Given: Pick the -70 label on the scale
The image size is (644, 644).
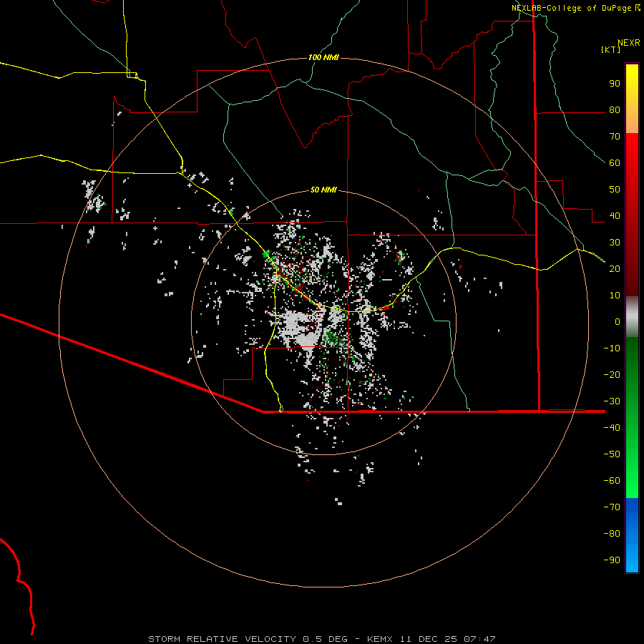Looking at the screenshot, I should pyautogui.click(x=612, y=507).
